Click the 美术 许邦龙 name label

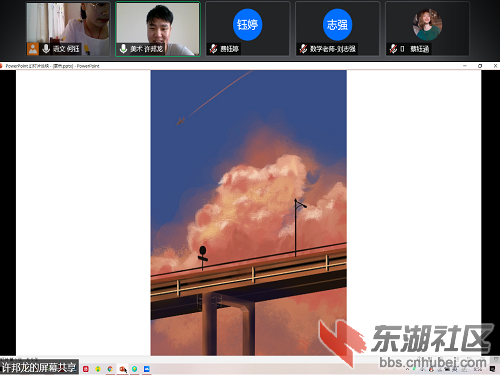pyautogui.click(x=147, y=49)
